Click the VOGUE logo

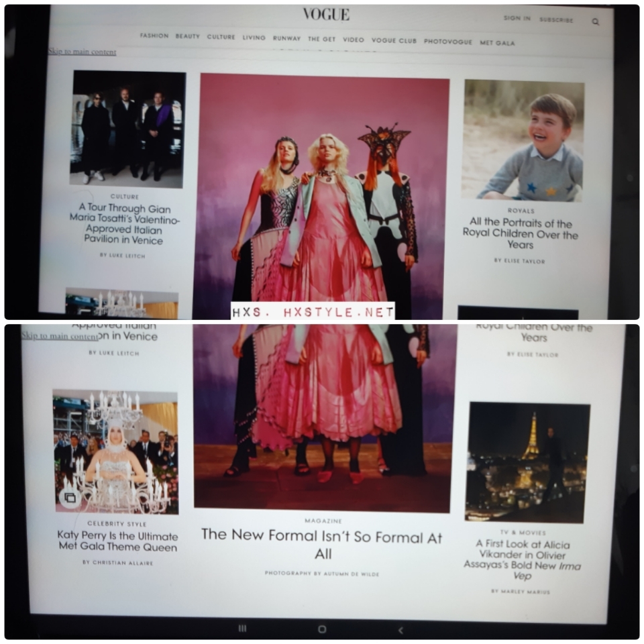tap(326, 14)
